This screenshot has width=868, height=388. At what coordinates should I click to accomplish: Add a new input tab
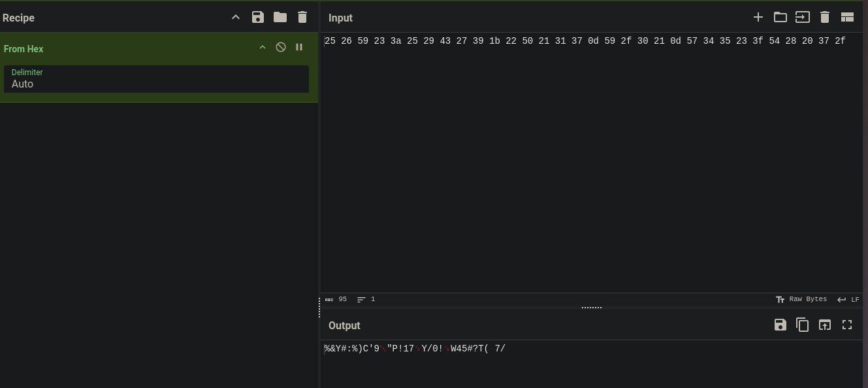(x=758, y=18)
